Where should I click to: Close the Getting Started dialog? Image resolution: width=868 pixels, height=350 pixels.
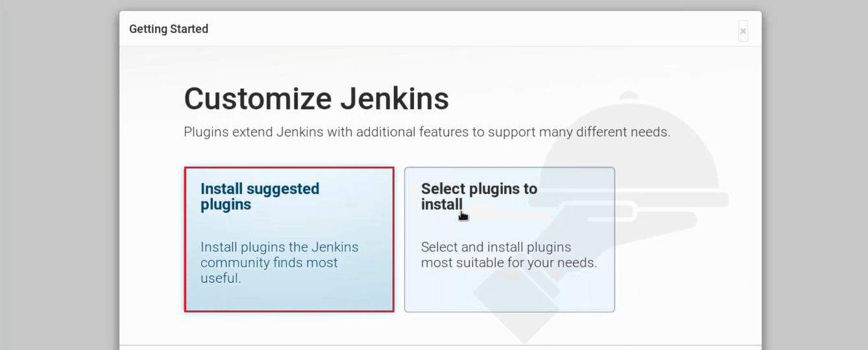743,30
